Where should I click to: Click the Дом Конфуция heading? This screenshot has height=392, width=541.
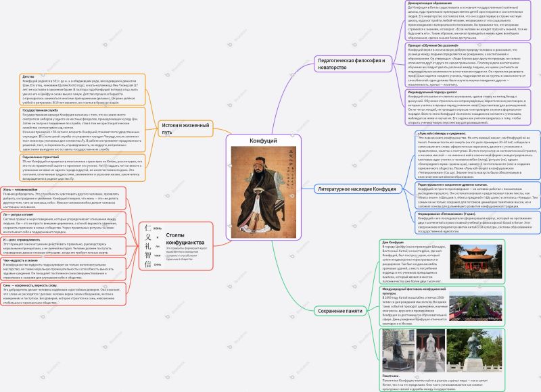(x=393, y=243)
